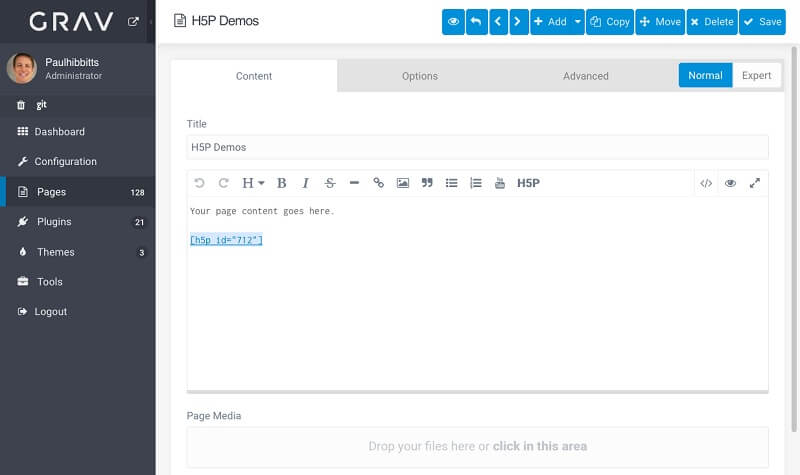The height and width of the screenshot is (475, 800).
Task: Switch to the Advanced tab
Action: point(586,76)
